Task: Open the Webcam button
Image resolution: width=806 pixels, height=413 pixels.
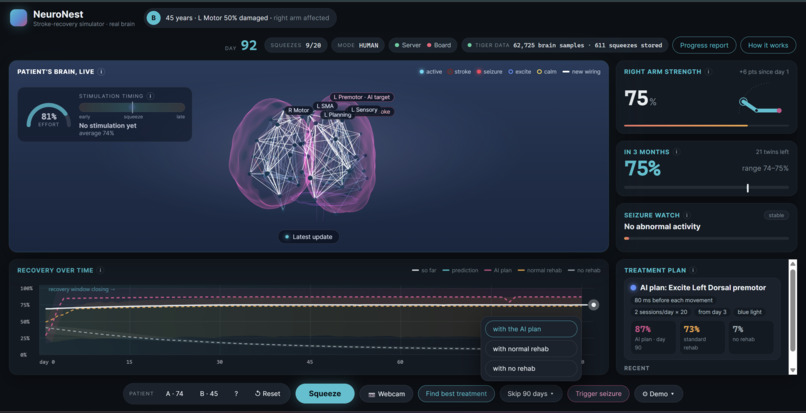Action: coord(387,394)
